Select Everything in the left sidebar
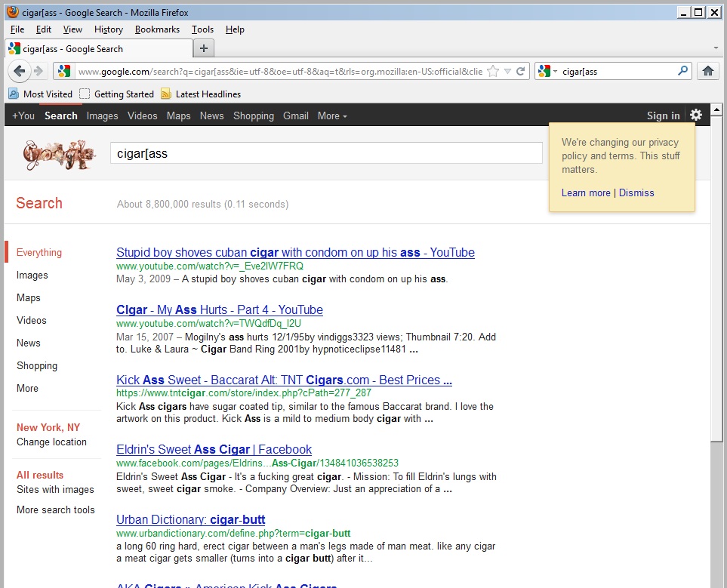This screenshot has height=588, width=727. pyautogui.click(x=39, y=252)
